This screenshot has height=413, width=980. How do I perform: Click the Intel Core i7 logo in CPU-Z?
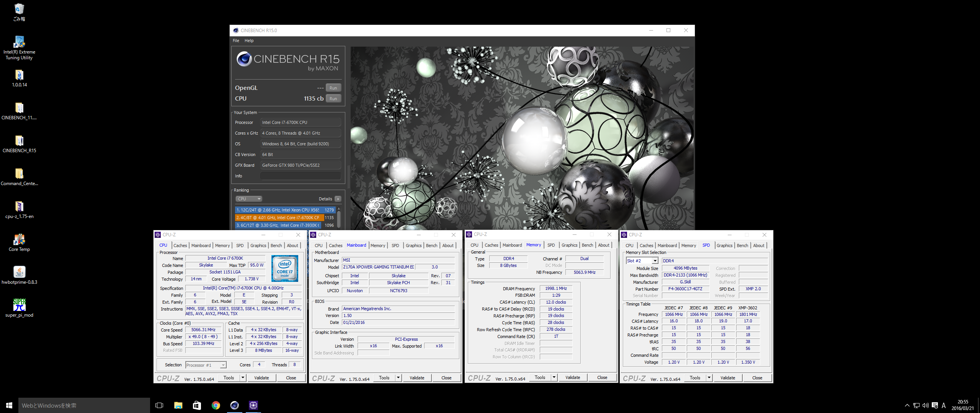(x=285, y=268)
